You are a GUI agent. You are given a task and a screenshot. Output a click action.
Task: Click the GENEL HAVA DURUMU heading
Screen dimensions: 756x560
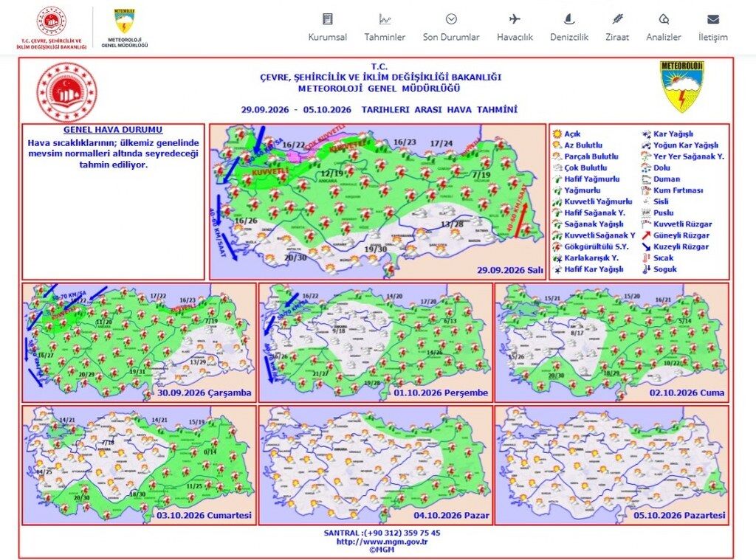click(113, 130)
